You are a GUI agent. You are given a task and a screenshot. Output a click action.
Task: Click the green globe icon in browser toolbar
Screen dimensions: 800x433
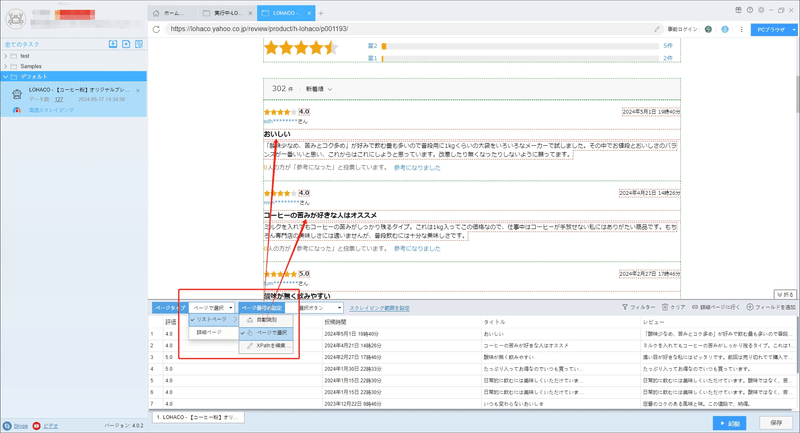point(708,29)
